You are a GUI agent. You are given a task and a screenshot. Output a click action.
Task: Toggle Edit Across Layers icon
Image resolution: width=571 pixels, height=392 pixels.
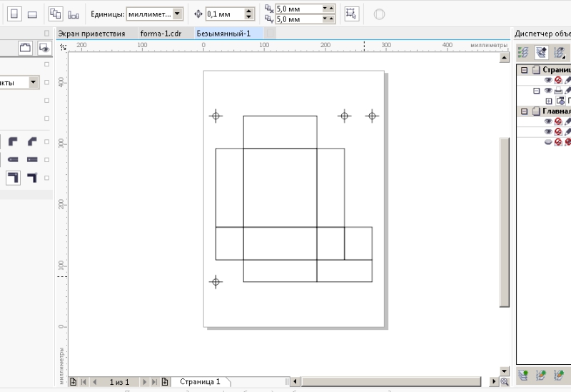541,52
